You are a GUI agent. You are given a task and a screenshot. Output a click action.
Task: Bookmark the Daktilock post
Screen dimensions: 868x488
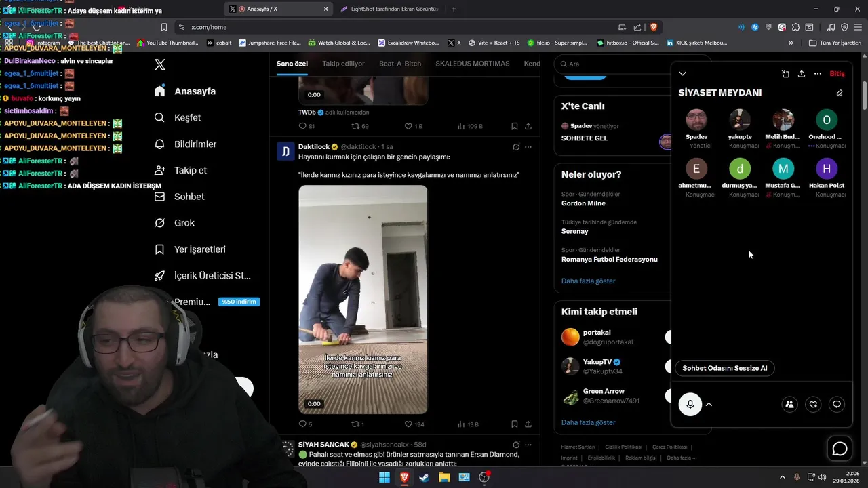[515, 424]
